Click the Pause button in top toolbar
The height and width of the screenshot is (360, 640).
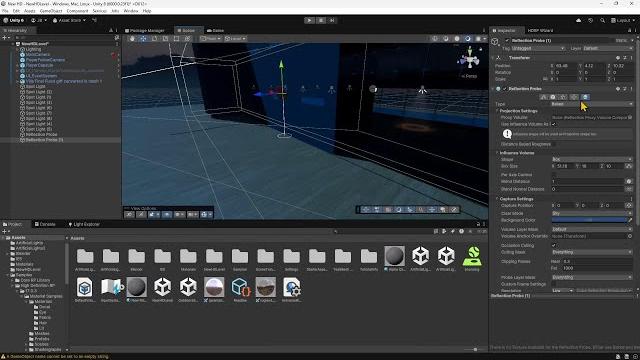click(x=321, y=20)
